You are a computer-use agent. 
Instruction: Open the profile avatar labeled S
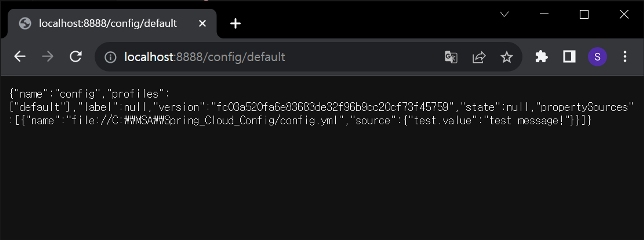pos(597,57)
